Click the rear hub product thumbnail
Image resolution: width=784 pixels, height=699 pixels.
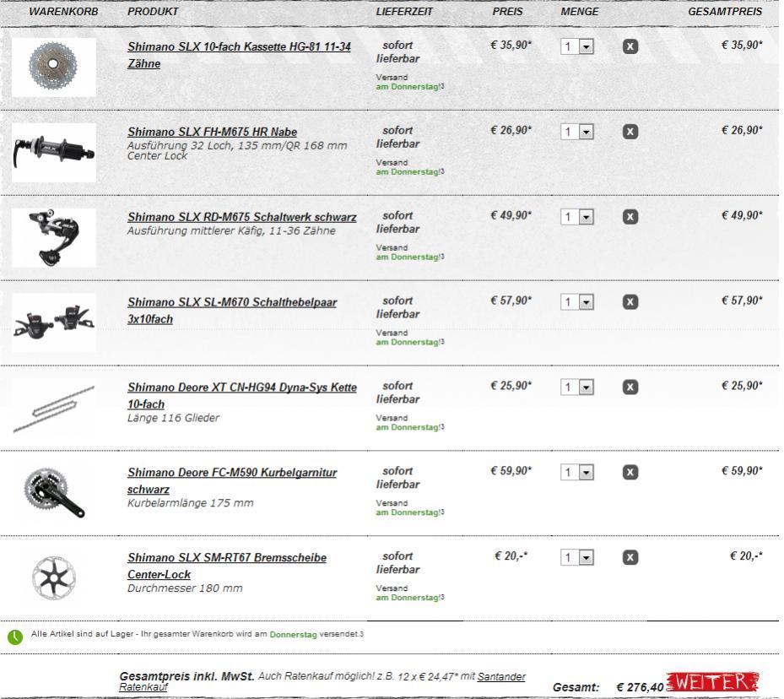click(53, 152)
